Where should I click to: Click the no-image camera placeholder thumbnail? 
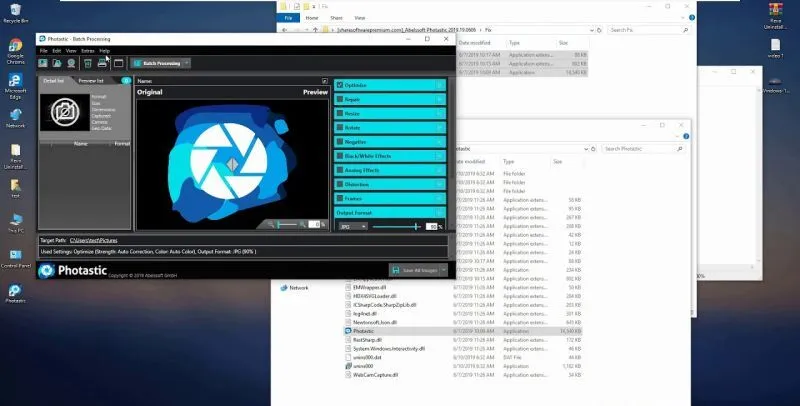tap(65, 112)
